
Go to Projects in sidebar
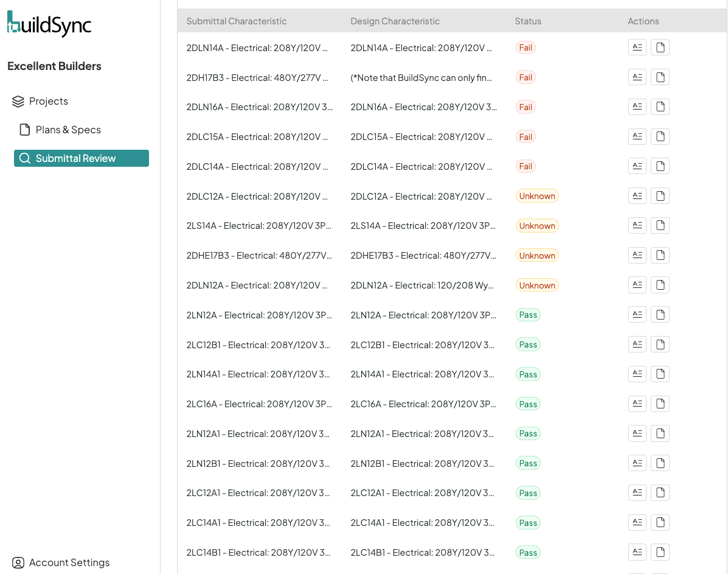pyautogui.click(x=40, y=101)
